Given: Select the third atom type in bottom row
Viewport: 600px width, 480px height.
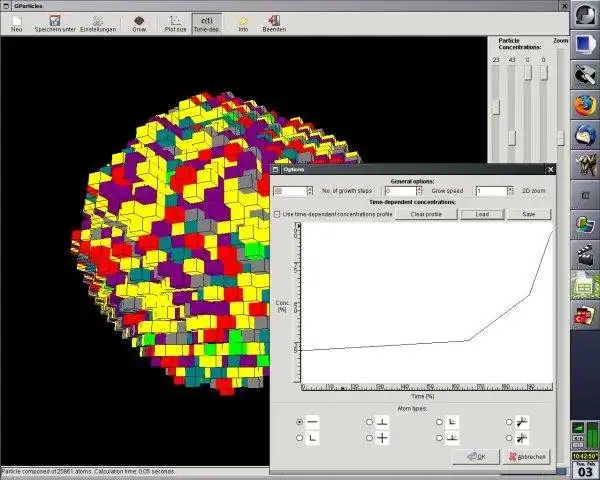Looking at the screenshot, I should [439, 438].
